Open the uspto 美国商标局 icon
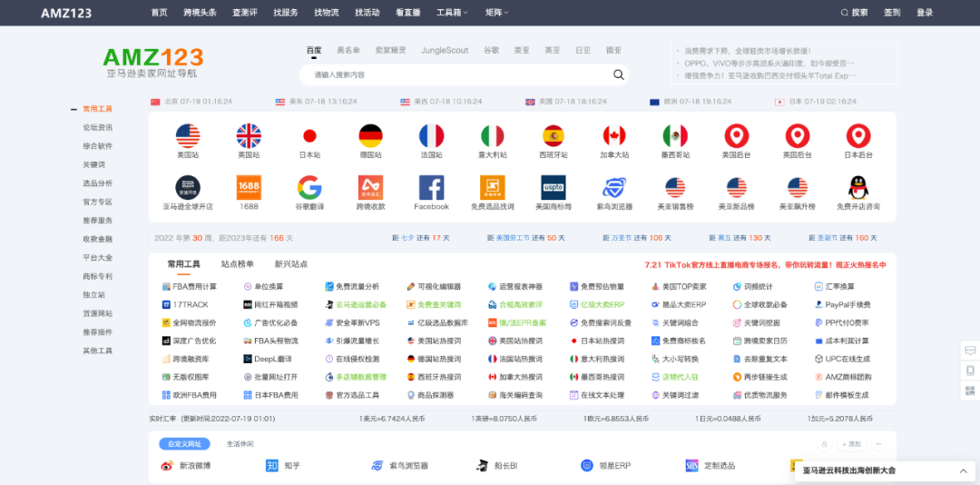This screenshot has height=485, width=980. 554,188
